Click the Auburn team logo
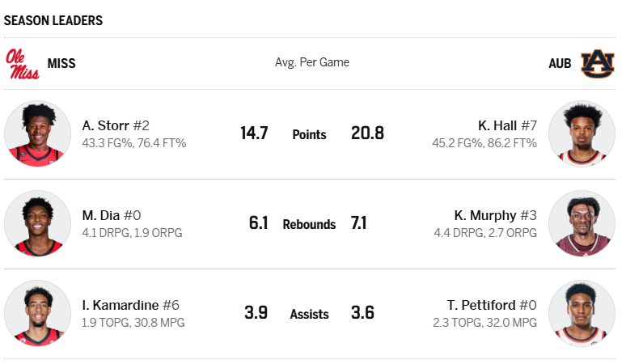 [598, 63]
